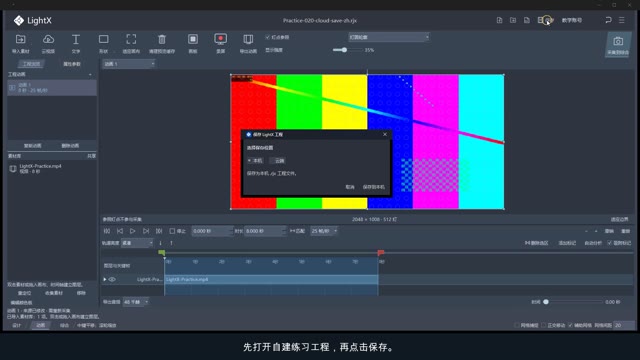Select the Text (文字) tool
This screenshot has height=360, width=640.
point(76,40)
